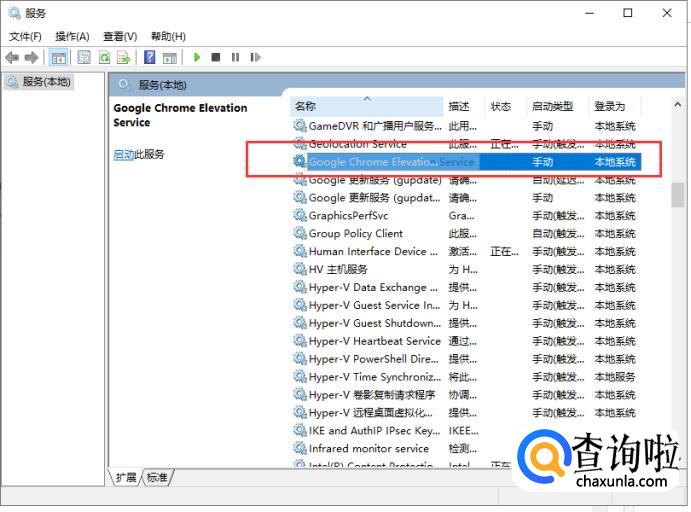The height and width of the screenshot is (512, 691).
Task: Restart the service with the restart icon
Action: point(255,57)
